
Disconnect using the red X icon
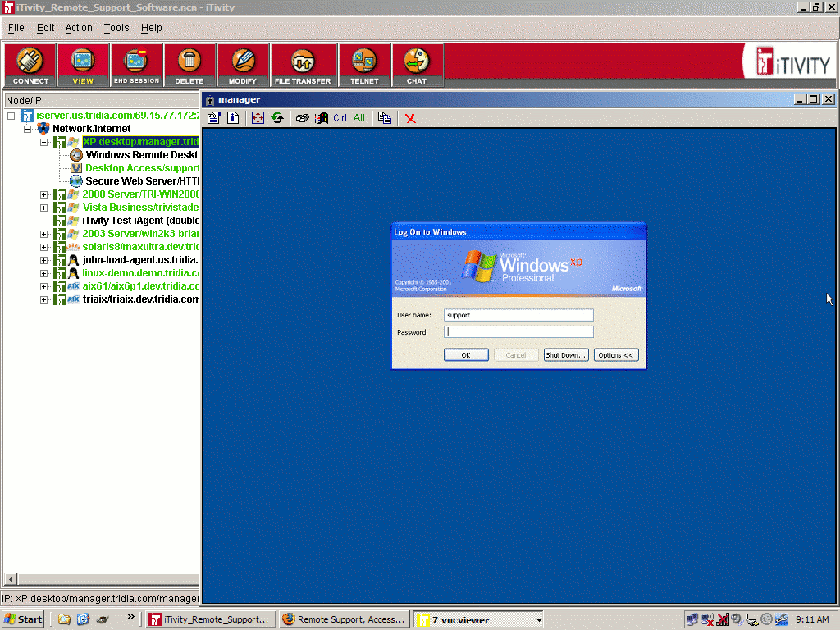tap(410, 118)
